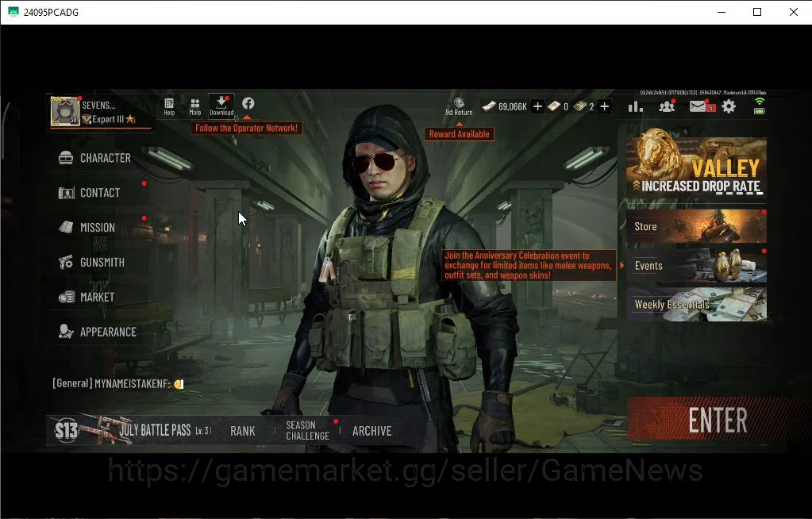This screenshot has height=519, width=812.
Task: Click the ticket currency showing 0
Action: pyautogui.click(x=558, y=106)
